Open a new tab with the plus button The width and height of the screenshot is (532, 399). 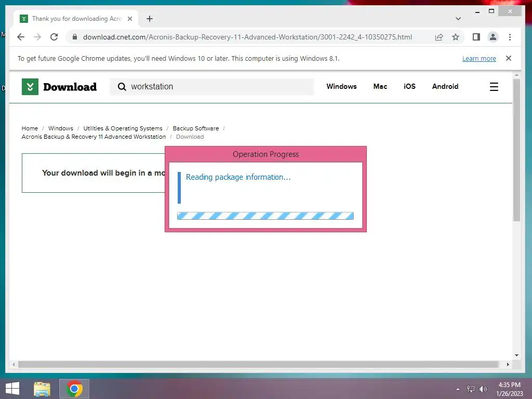tap(150, 19)
